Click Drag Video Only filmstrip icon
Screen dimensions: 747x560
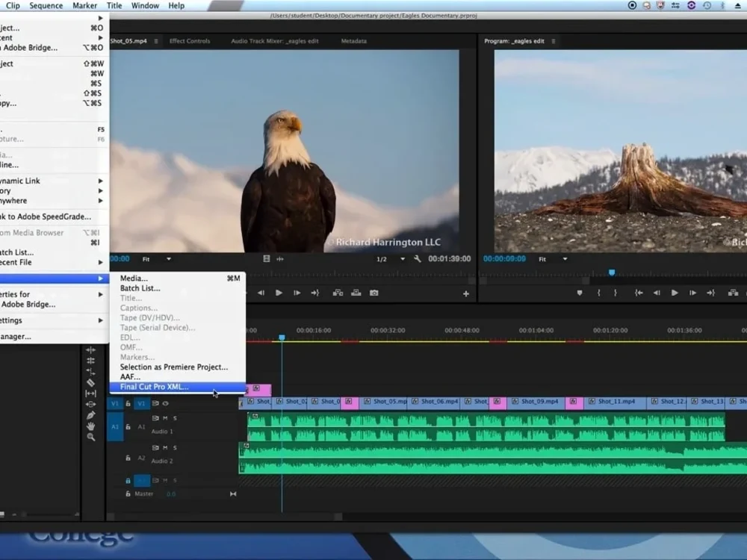pos(267,259)
